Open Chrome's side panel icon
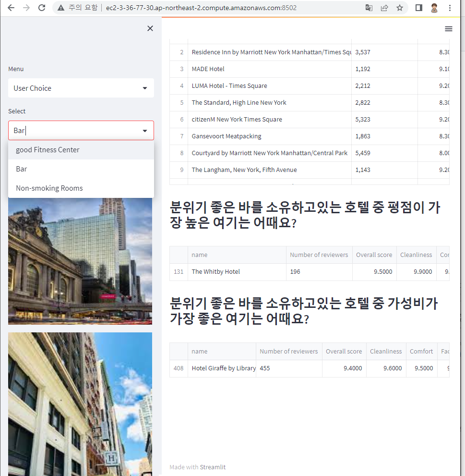 coord(418,8)
